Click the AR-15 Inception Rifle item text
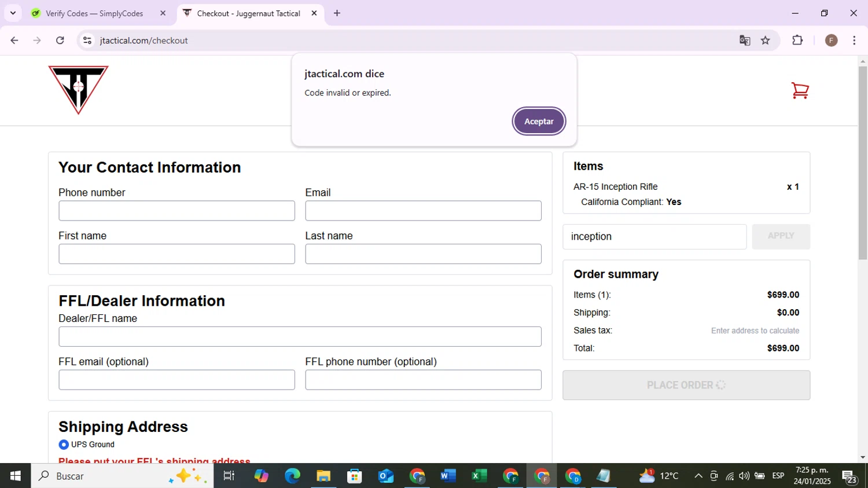This screenshot has width=868, height=488. click(x=615, y=187)
